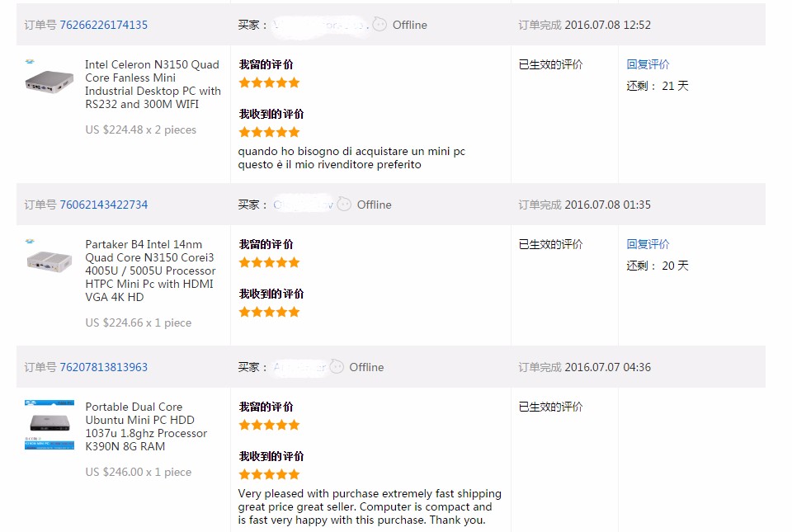
Task: Click received-feedback stars for Partaker B4 order
Action: tap(269, 312)
